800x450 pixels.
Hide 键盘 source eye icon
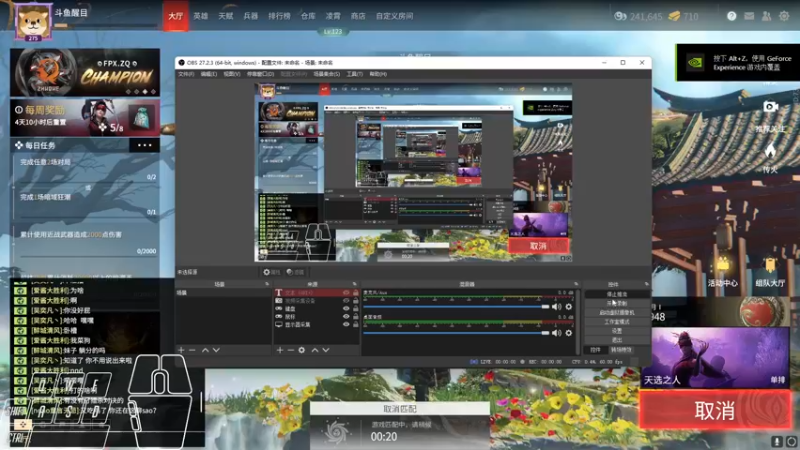pos(346,309)
